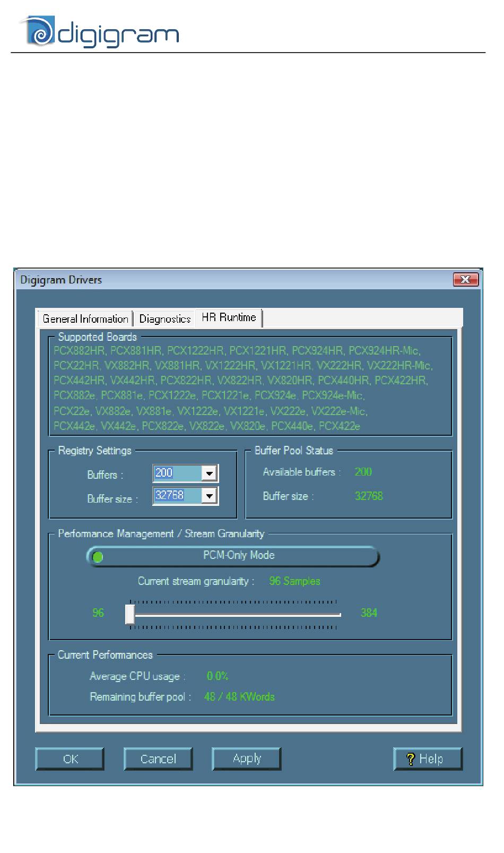Click the Buffers value field showing 200
This screenshot has height=853, width=504.
pos(178,473)
